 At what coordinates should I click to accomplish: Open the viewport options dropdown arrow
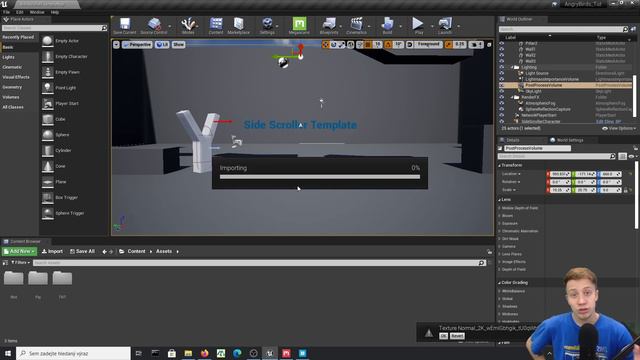[116, 44]
